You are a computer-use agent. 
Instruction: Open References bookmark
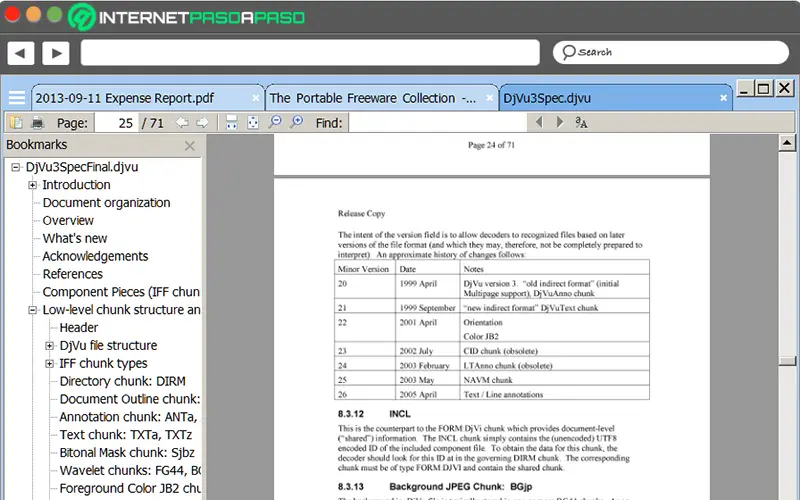click(72, 274)
